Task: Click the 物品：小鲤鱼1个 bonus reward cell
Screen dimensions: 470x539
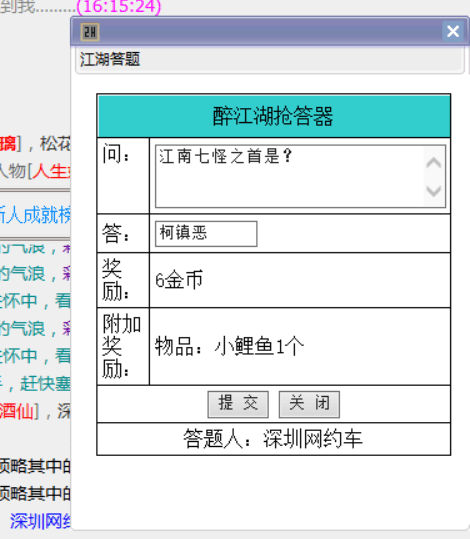Action: [x=300, y=346]
